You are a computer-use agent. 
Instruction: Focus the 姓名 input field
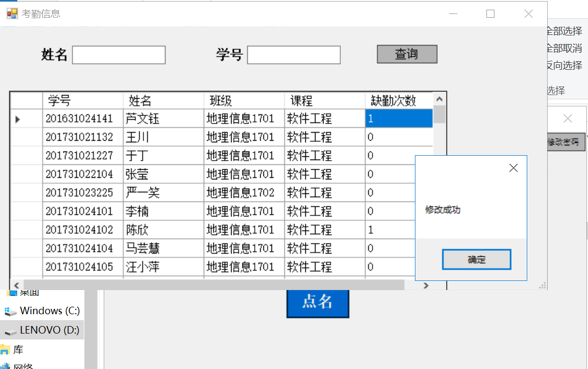click(119, 55)
